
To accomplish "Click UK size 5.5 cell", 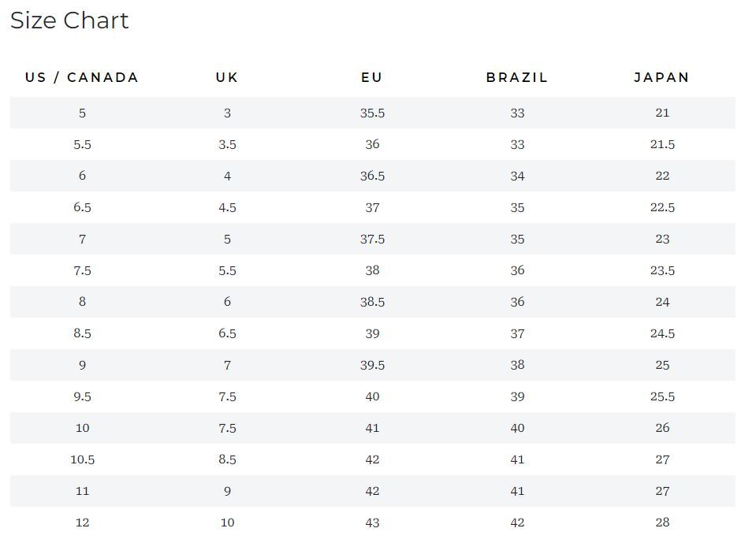I will pyautogui.click(x=227, y=270).
